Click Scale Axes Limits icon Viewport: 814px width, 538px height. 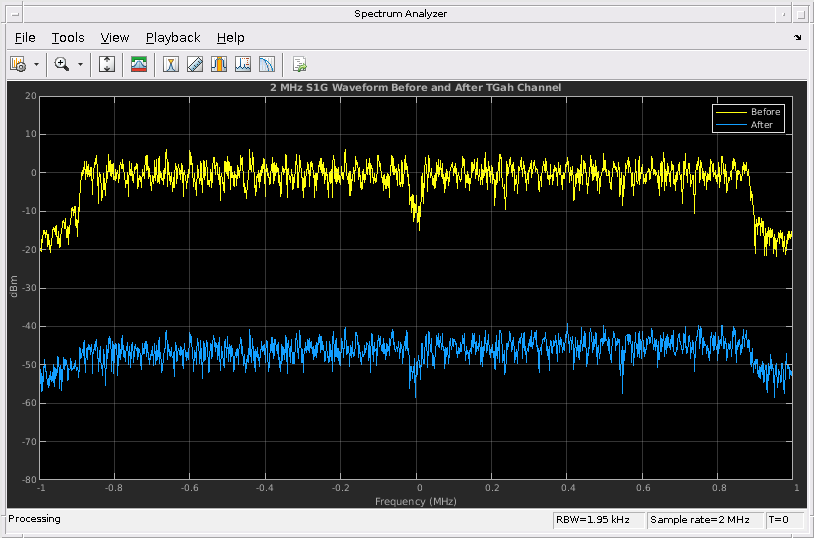108,64
